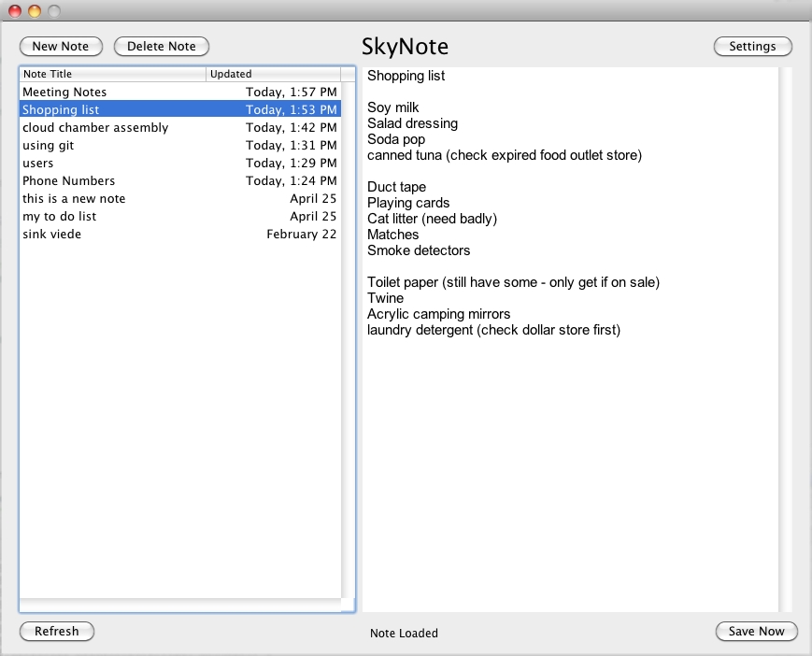Screen dimensions: 812x656
Task: Click the Acrylic camping mirrors line
Action: tap(438, 314)
